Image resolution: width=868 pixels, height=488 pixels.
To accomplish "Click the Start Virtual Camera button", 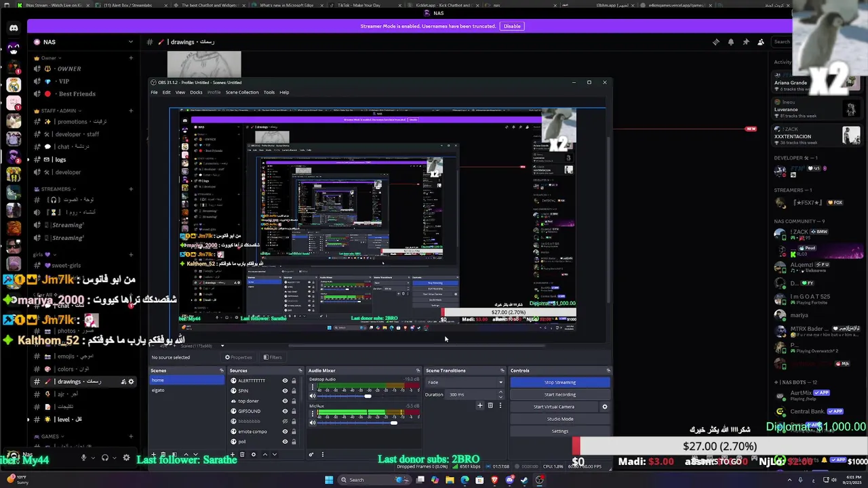I will [553, 407].
